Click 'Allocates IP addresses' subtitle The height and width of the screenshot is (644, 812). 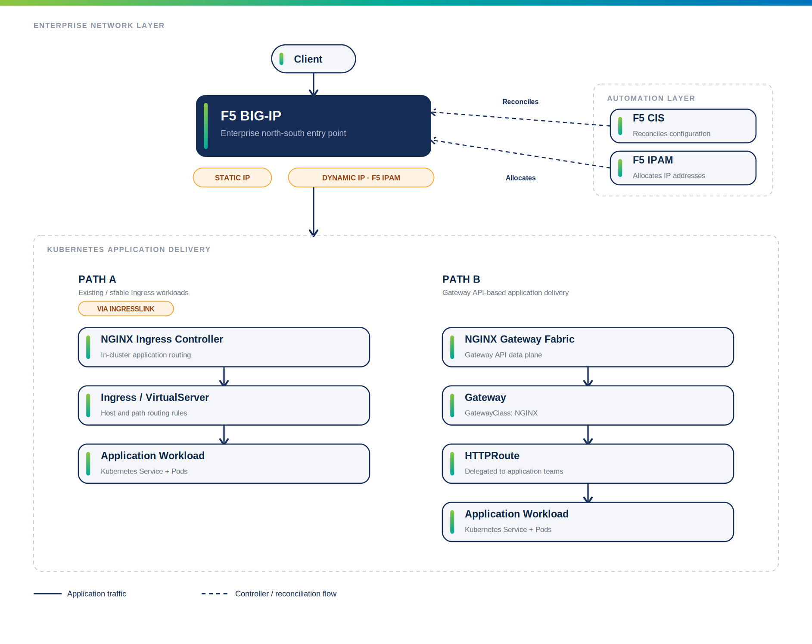coord(669,176)
